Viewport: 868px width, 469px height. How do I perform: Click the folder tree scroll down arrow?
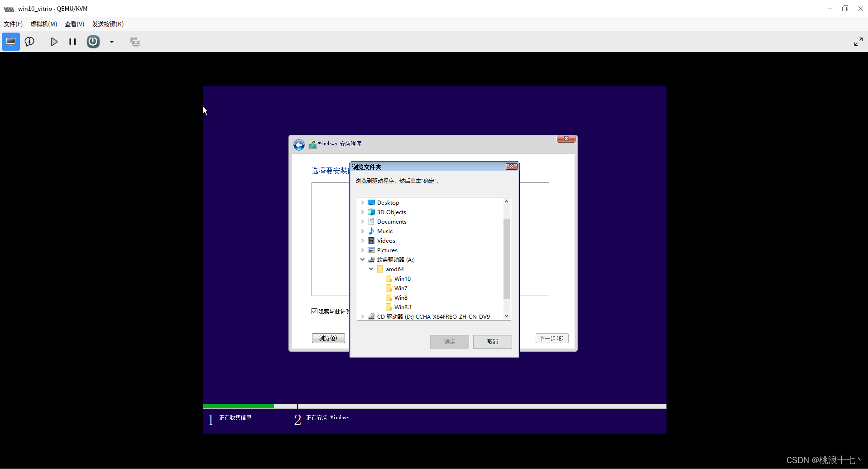pyautogui.click(x=507, y=316)
